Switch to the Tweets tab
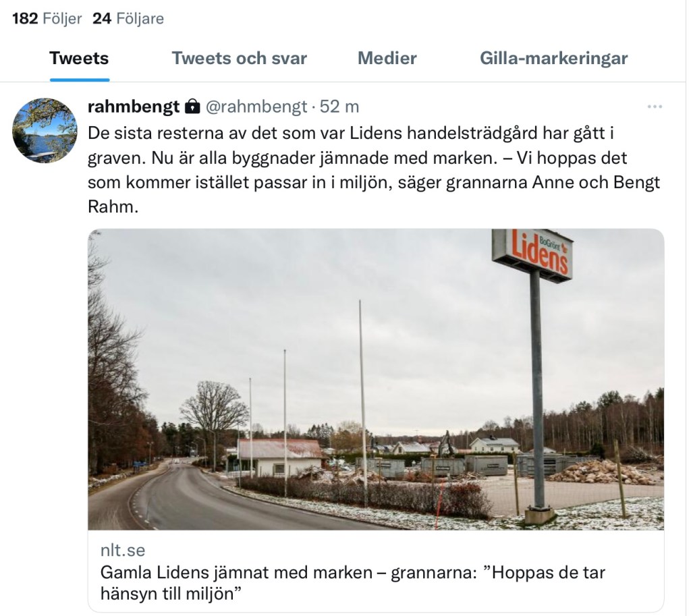Image resolution: width=691 pixels, height=616 pixels. pyautogui.click(x=79, y=58)
